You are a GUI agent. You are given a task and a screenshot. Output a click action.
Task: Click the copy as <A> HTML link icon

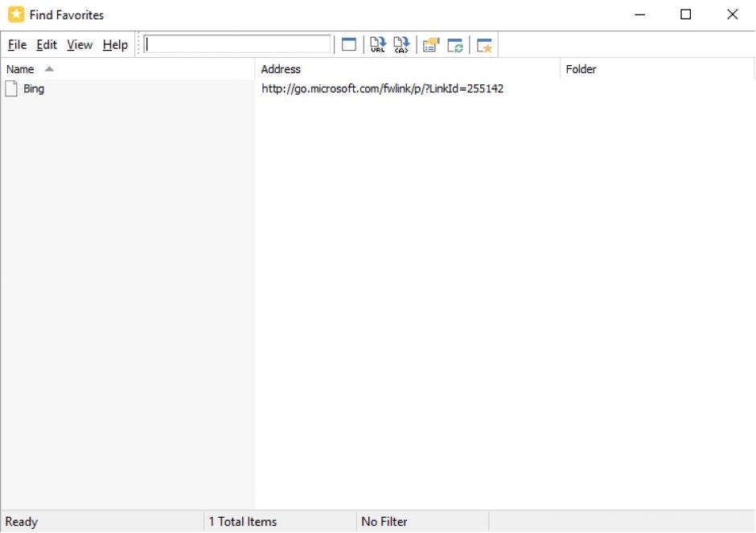tap(401, 45)
